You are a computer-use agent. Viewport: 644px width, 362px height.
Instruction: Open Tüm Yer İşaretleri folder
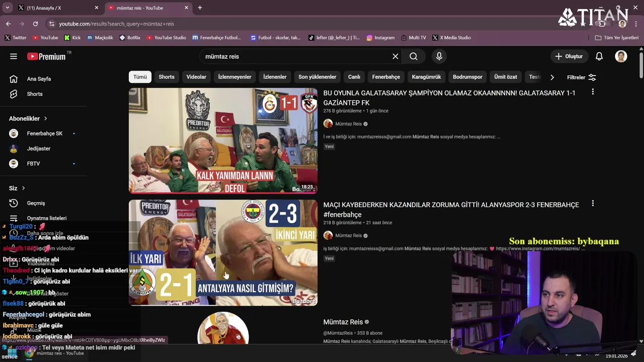coord(616,38)
